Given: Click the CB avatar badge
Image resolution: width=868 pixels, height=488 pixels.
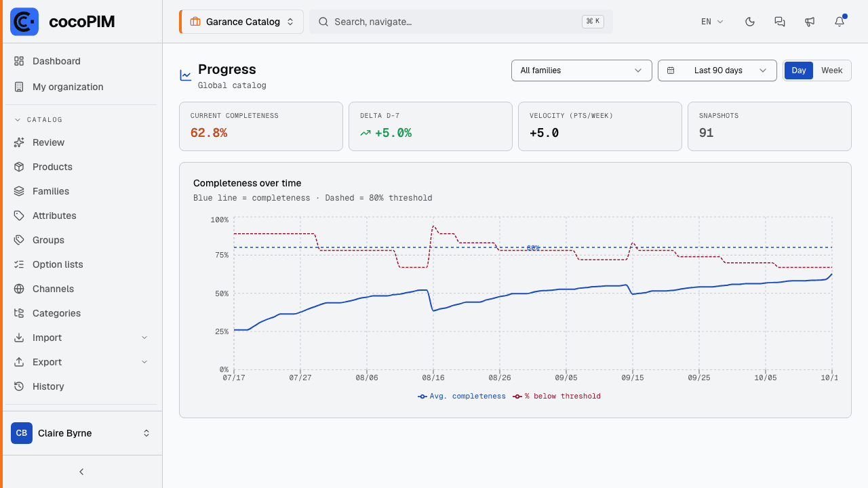Looking at the screenshot, I should [x=22, y=433].
